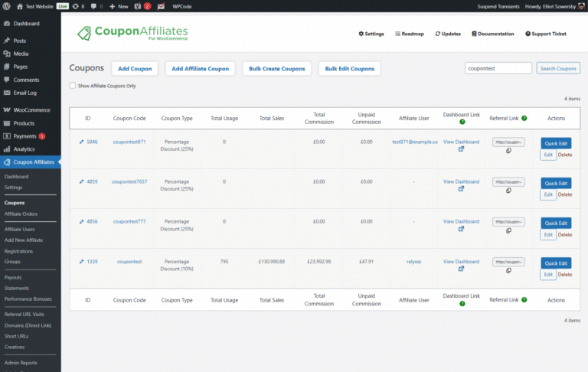This screenshot has height=372, width=588.
Task: Delete the coupontest coupon with ID 1339
Action: pos(565,275)
